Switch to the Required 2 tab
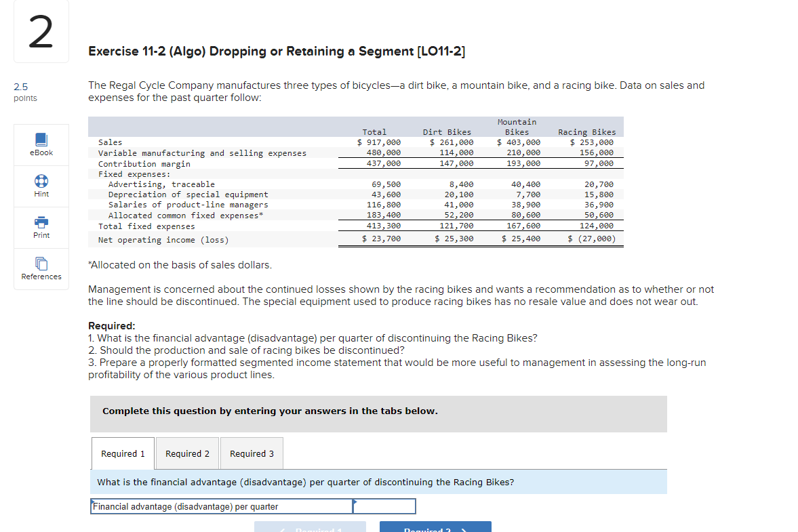Viewport: 798px width, 532px height. tap(187, 453)
